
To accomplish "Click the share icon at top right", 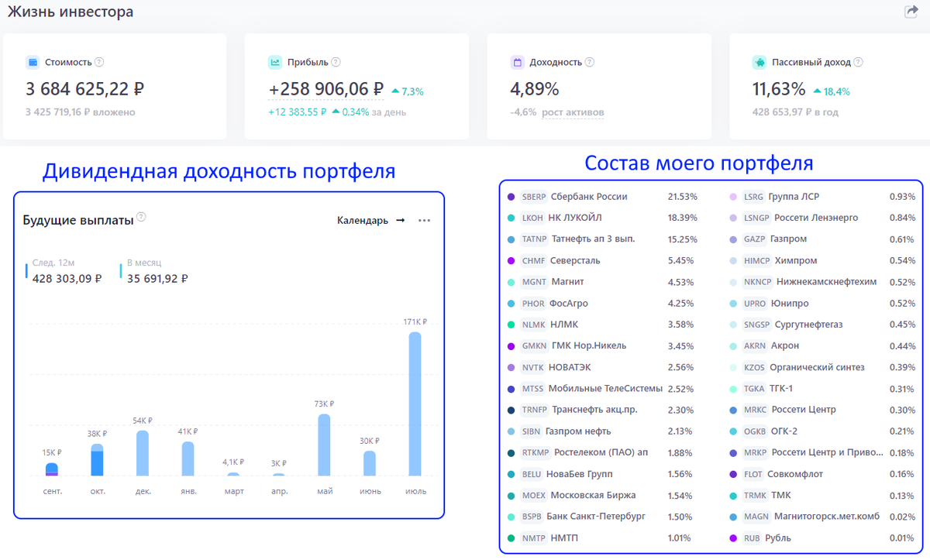I will point(911,12).
